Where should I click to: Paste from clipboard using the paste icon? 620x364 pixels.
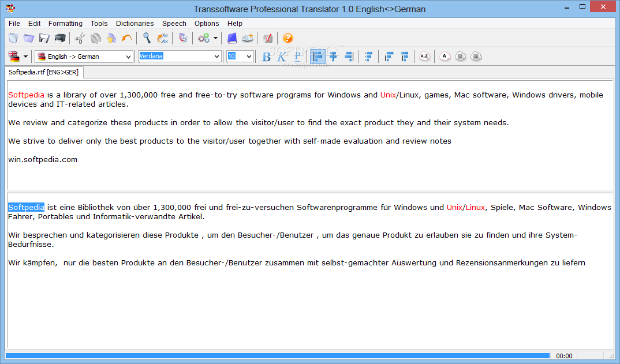click(111, 38)
